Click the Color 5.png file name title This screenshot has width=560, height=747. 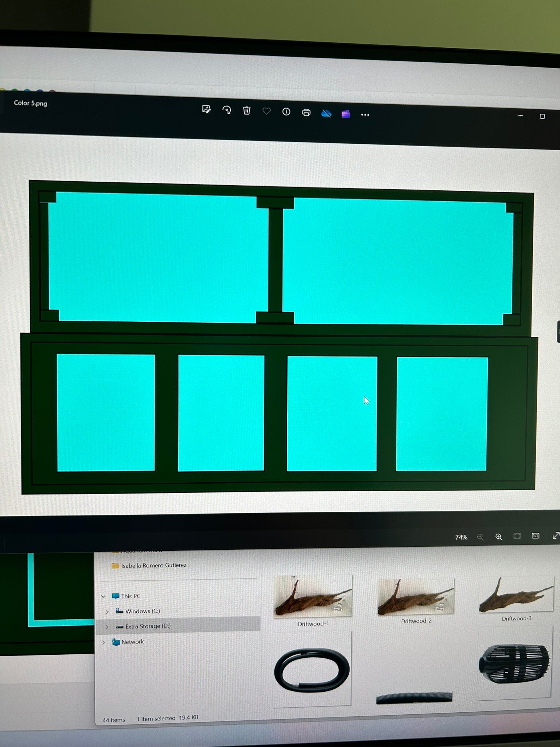pyautogui.click(x=31, y=103)
